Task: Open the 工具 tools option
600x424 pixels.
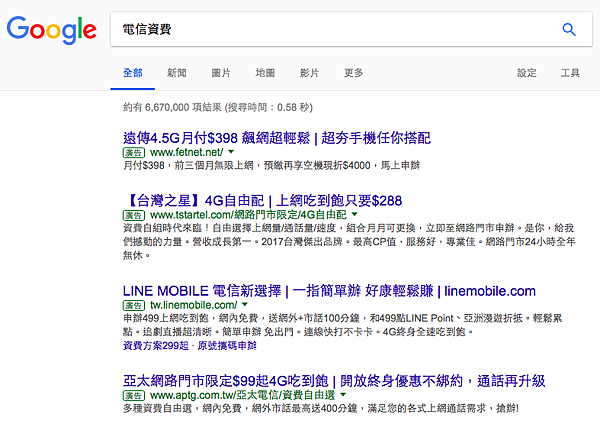Action: pyautogui.click(x=570, y=73)
